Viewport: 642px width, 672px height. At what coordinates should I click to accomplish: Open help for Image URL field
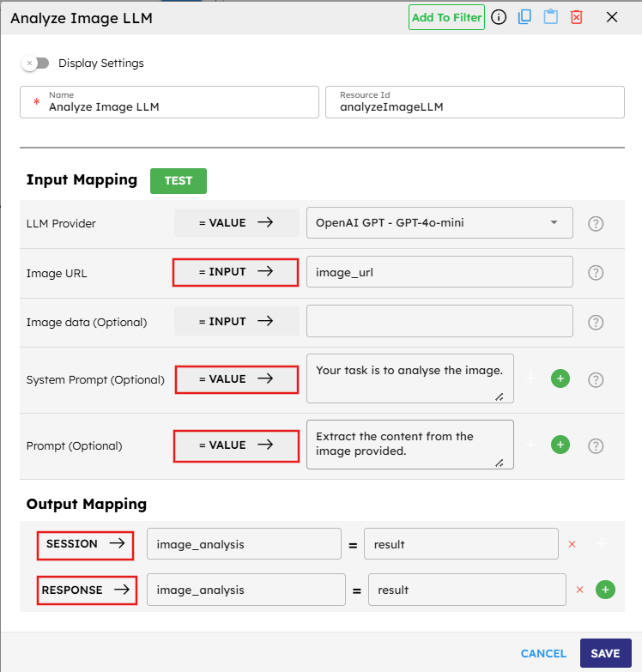pyautogui.click(x=596, y=273)
